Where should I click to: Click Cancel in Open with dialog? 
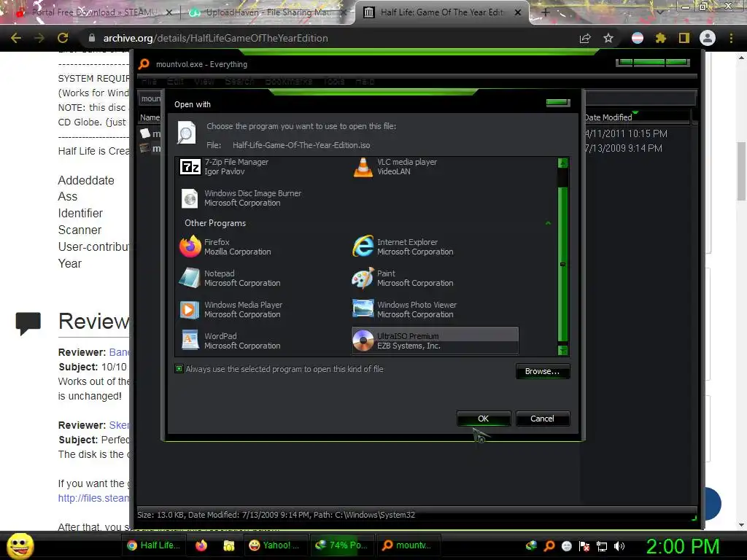542,419
